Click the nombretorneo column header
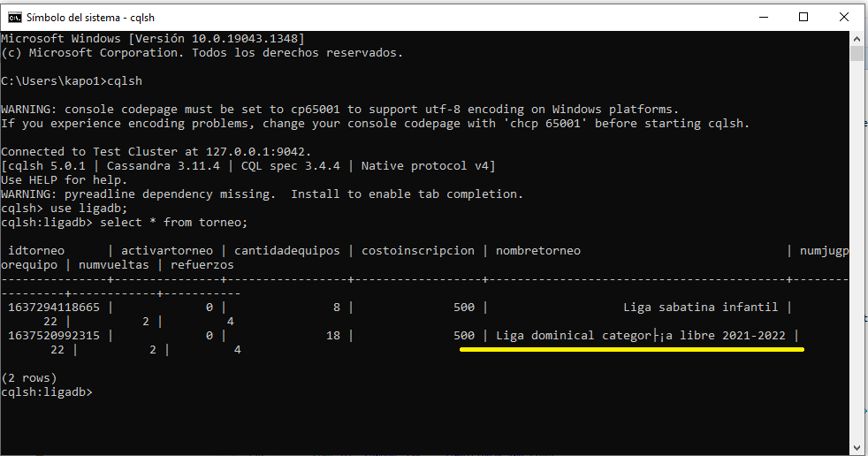 tap(538, 250)
